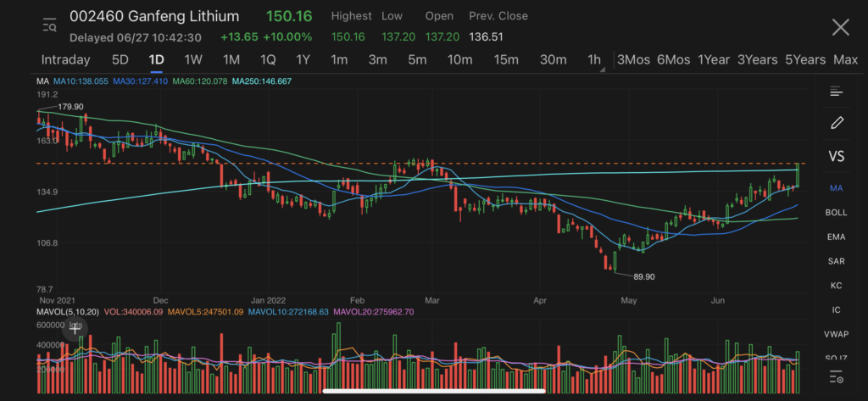Set range to 6Mos
The image size is (868, 401).
(673, 60)
